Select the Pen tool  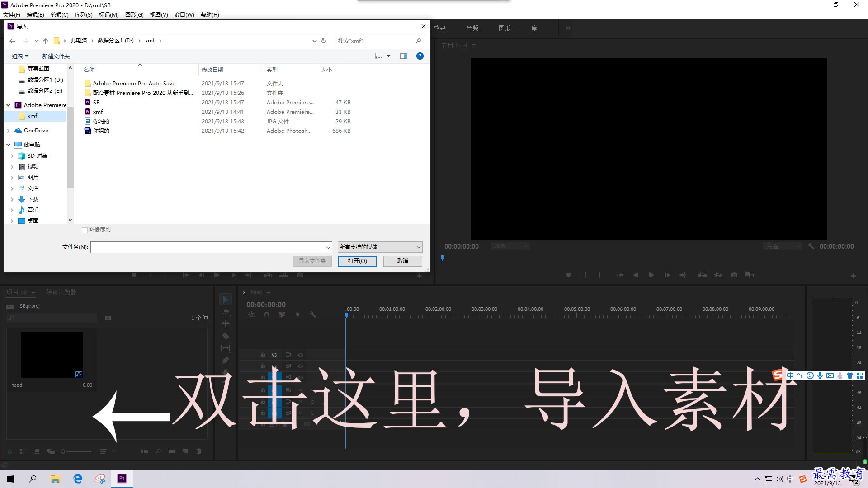tap(226, 360)
